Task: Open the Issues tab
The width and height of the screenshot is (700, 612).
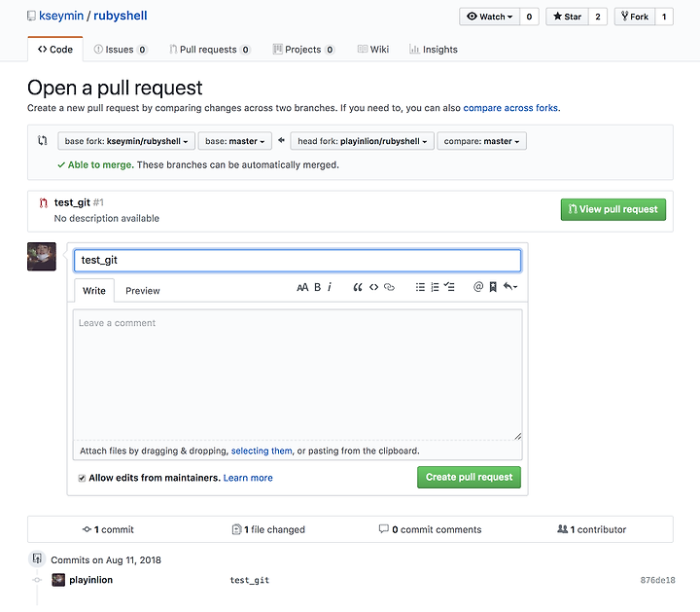Action: click(x=120, y=50)
